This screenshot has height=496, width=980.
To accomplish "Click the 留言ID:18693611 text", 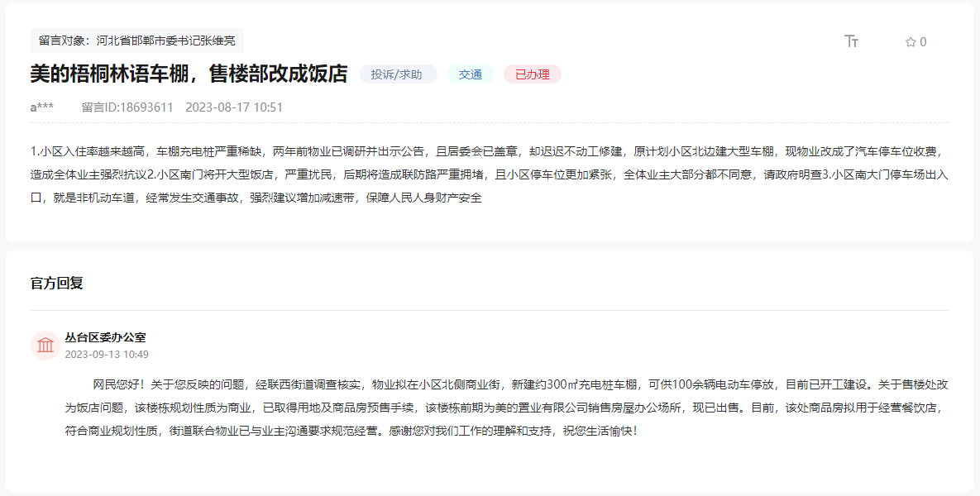I will [127, 107].
